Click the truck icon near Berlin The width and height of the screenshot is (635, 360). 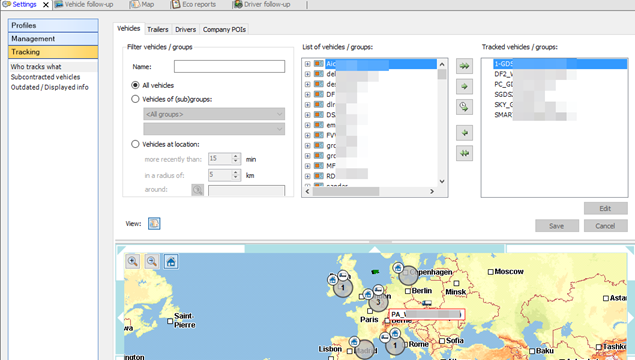(427, 303)
